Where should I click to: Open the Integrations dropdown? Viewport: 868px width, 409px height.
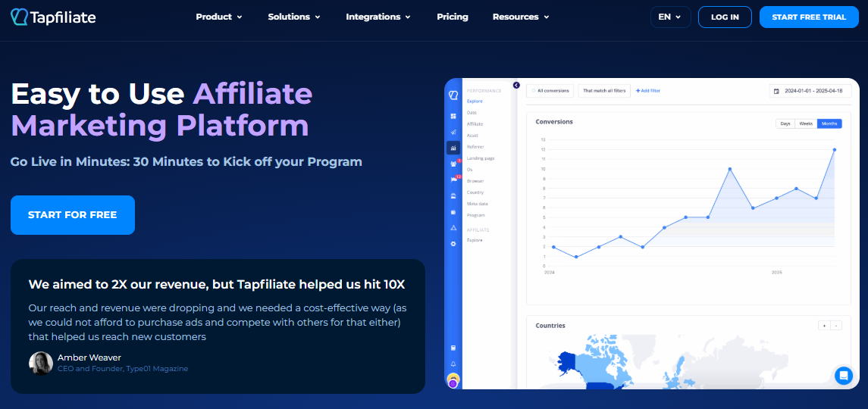[x=378, y=17]
